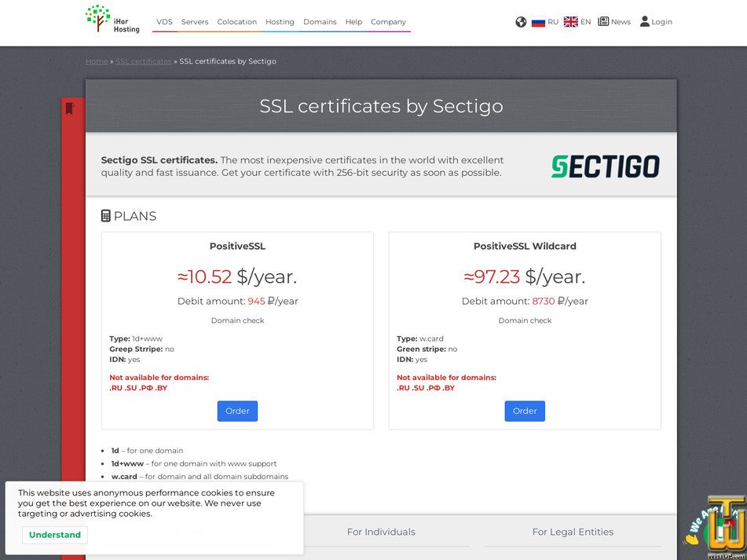Viewport: 747px width, 560px height.
Task: Open the Help menu
Action: (x=353, y=22)
